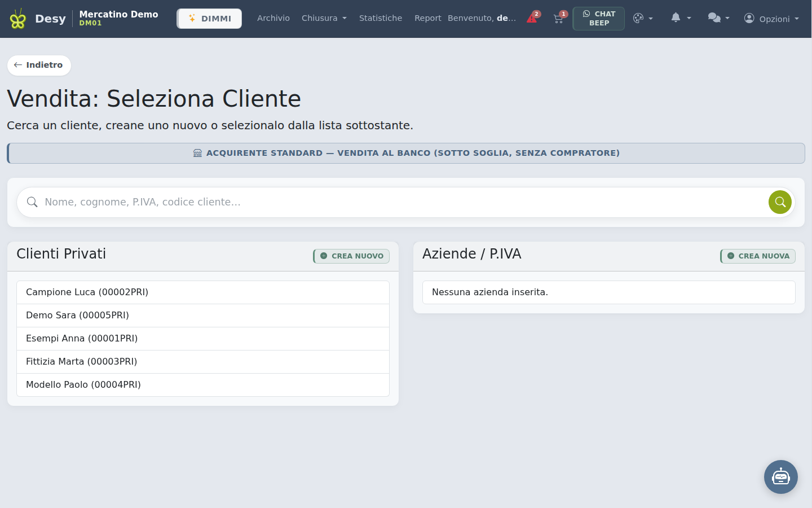Open the Report menu item
Image resolution: width=812 pixels, height=508 pixels.
427,18
